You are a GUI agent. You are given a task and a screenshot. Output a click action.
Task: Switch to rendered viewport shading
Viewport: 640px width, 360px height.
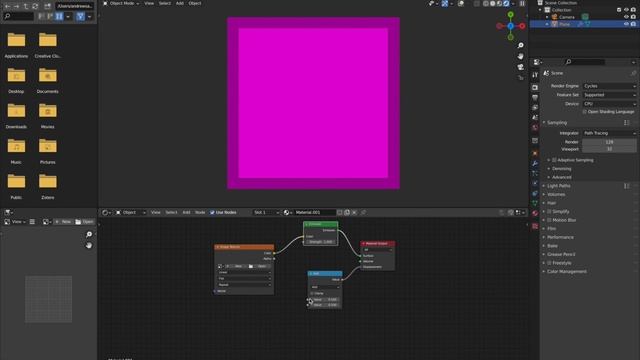(507, 3)
